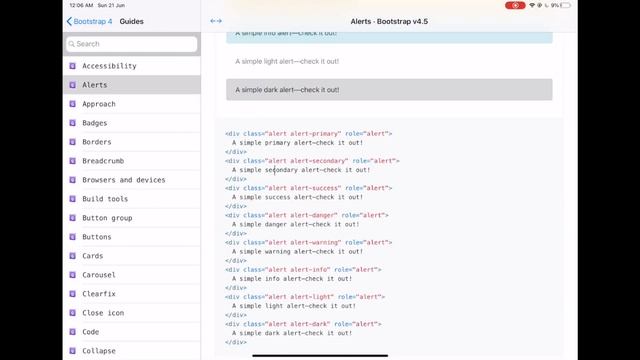Click the simple info alert box
The image size is (640, 360).
pos(389,37)
